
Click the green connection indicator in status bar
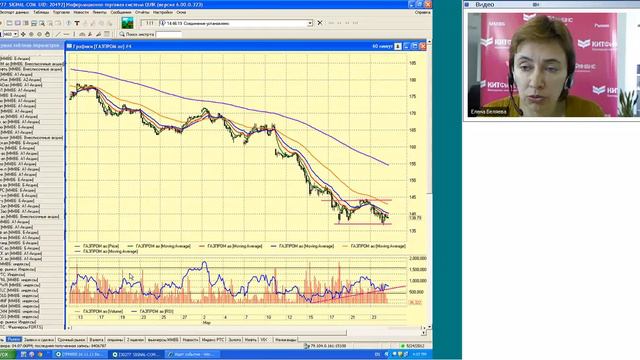pyautogui.click(x=402, y=346)
